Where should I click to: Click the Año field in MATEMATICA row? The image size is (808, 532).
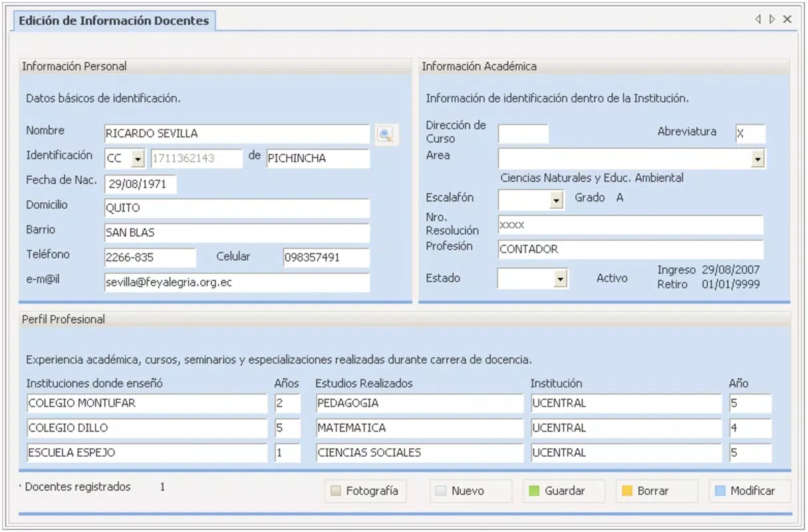[x=750, y=428]
